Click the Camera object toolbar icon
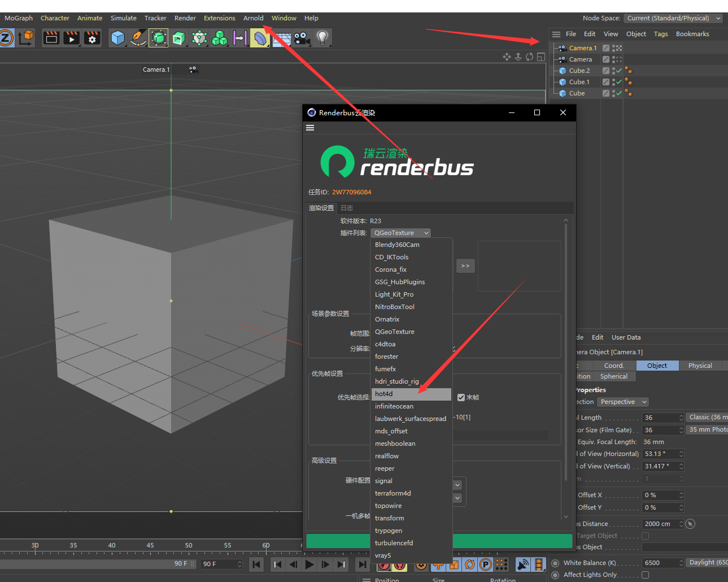The width and height of the screenshot is (728, 582). click(x=302, y=38)
